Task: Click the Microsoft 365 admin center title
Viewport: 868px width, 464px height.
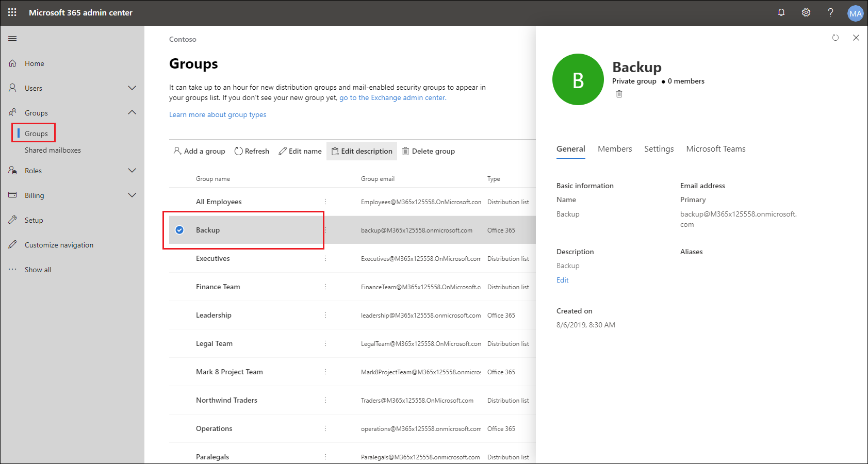Action: pyautogui.click(x=80, y=12)
